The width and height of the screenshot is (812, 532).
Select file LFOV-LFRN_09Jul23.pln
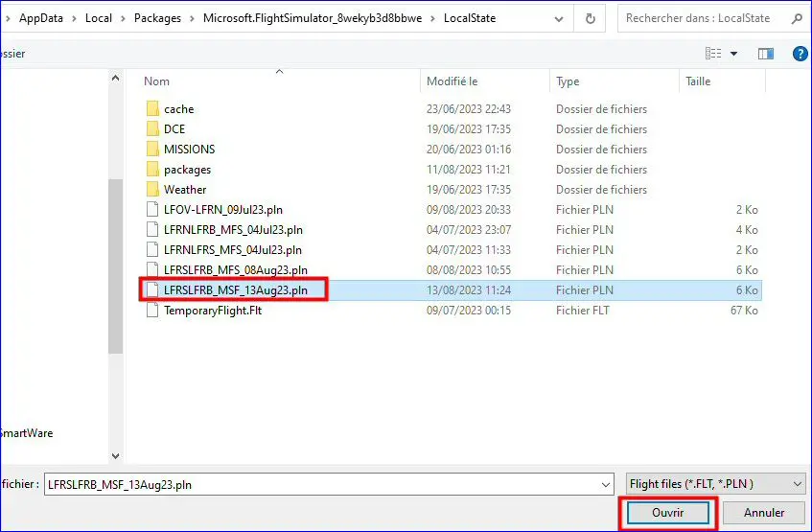pos(223,210)
